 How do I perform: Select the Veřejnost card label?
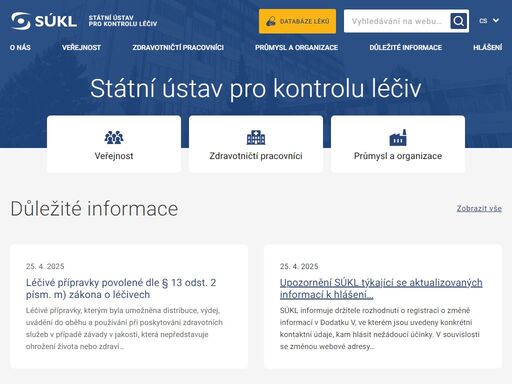(x=114, y=156)
